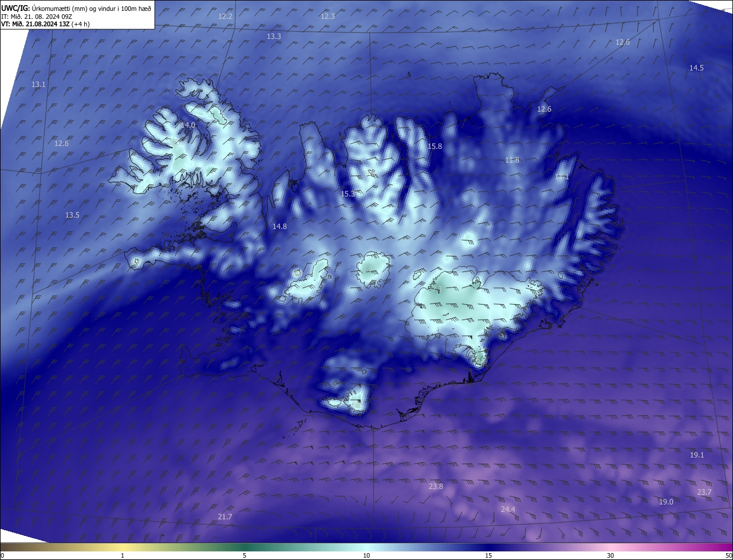The image size is (733, 560).
Task: Click the init time line 'IT: Mið. 21. 08. 2024 09Z'
Action: click(36, 17)
